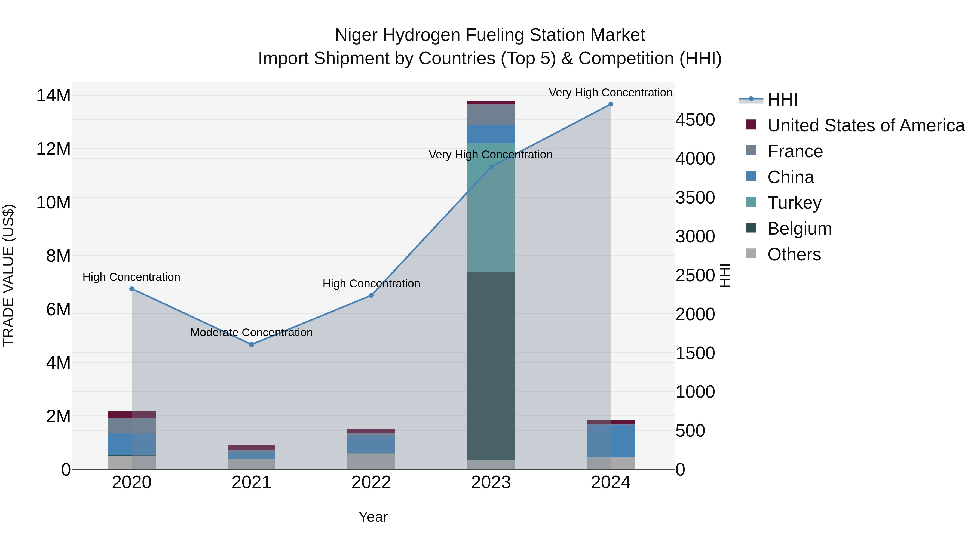Click the 2020 High Concentration annotation
The image size is (980, 551).
click(131, 277)
